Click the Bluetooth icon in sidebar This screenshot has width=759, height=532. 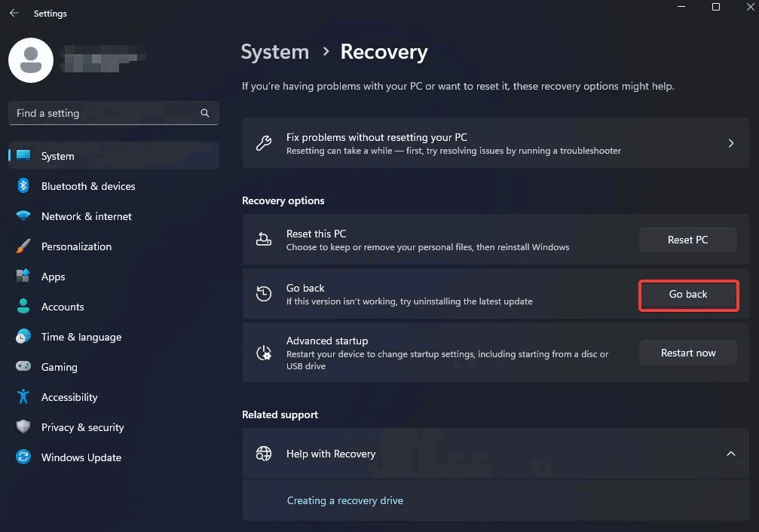click(23, 186)
